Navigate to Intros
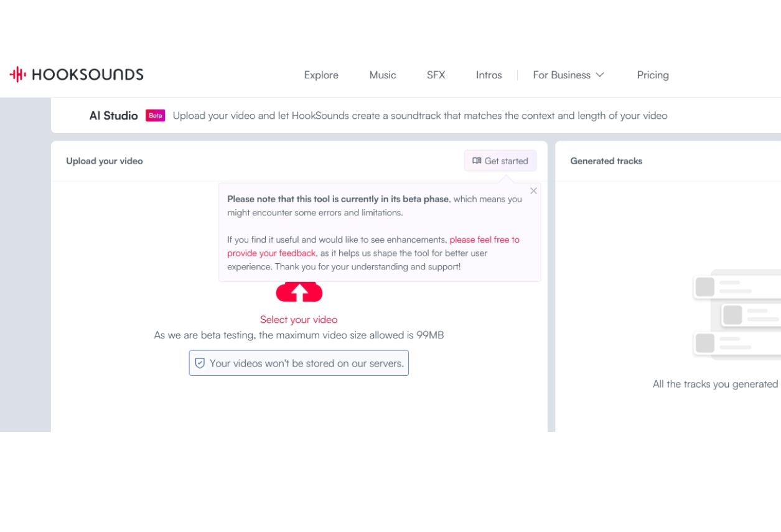 pyautogui.click(x=489, y=75)
